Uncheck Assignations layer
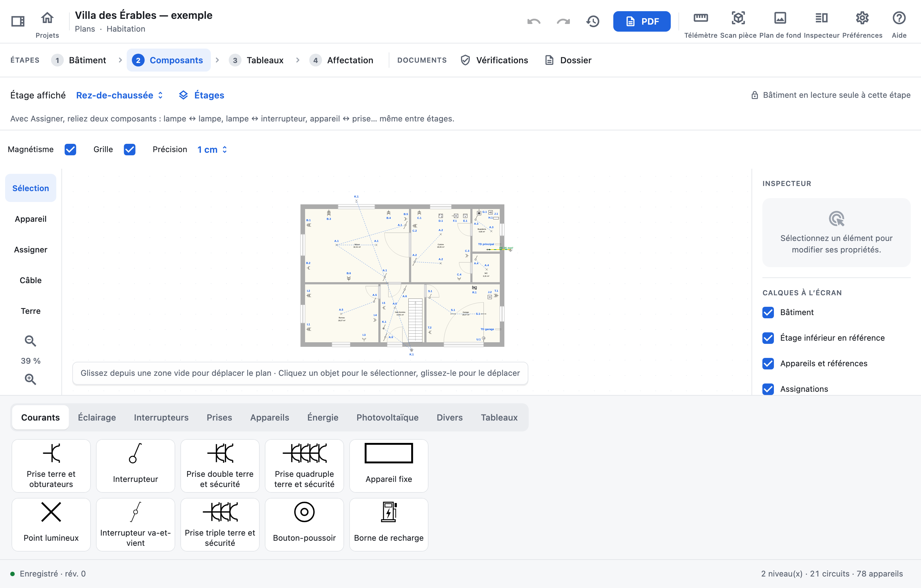Screen dimensions: 921x588 (768, 389)
